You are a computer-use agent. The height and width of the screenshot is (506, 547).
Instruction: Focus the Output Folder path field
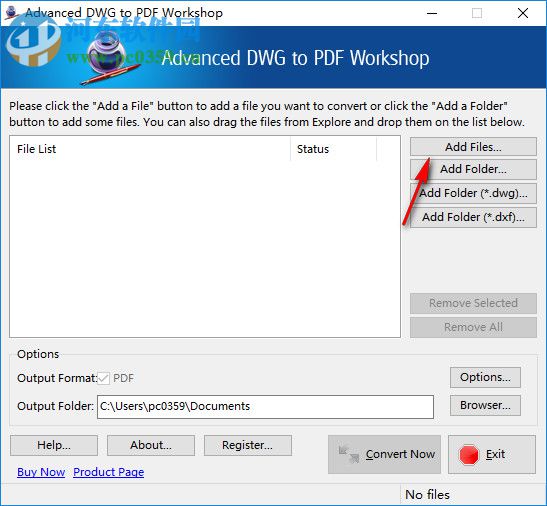pos(265,407)
